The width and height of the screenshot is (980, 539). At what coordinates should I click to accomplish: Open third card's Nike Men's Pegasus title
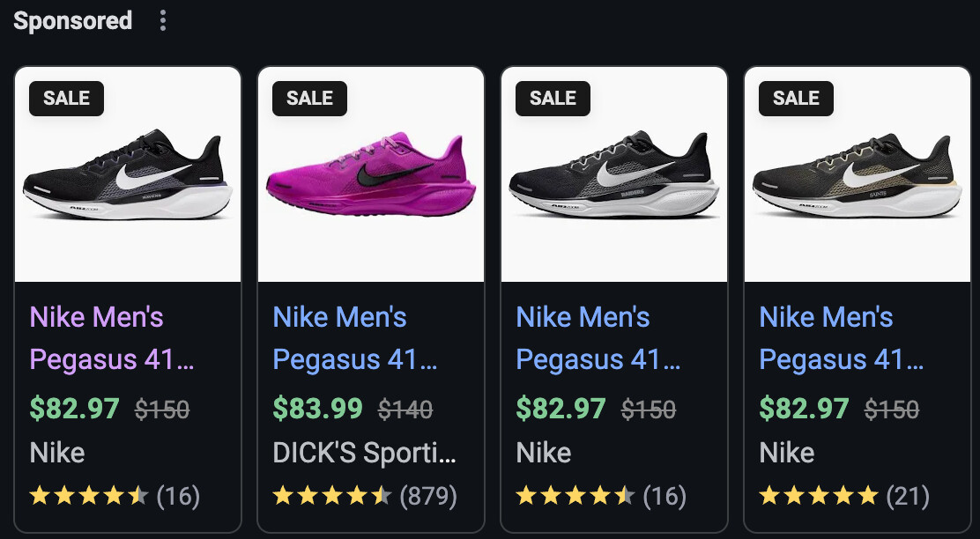click(x=598, y=338)
